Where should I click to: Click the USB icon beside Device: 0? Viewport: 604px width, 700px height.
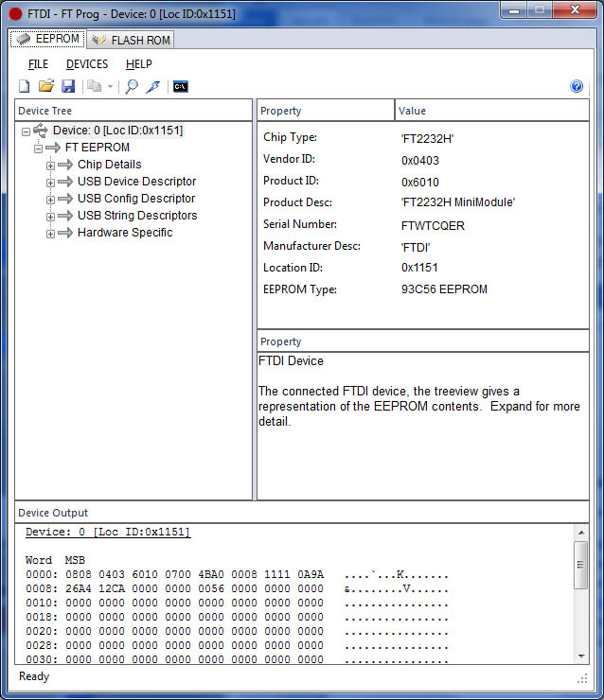point(41,131)
